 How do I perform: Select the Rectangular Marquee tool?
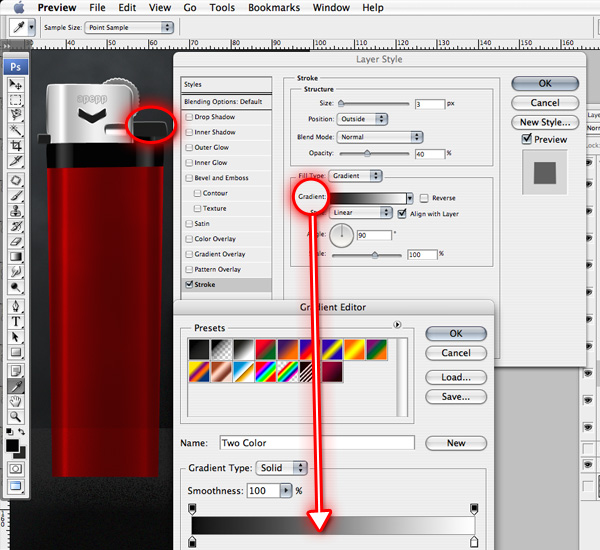pos(16,99)
